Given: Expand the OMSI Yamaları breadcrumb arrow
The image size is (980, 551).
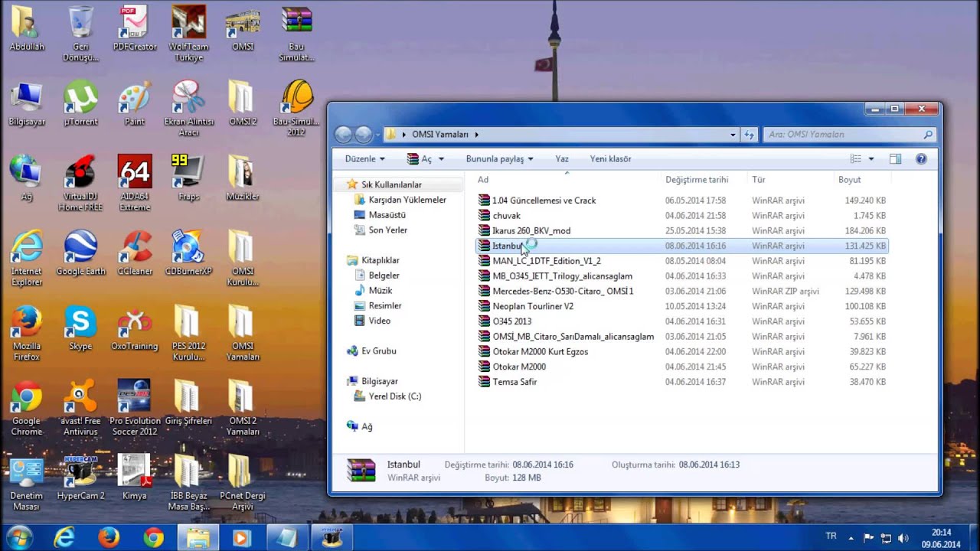Looking at the screenshot, I should point(476,135).
